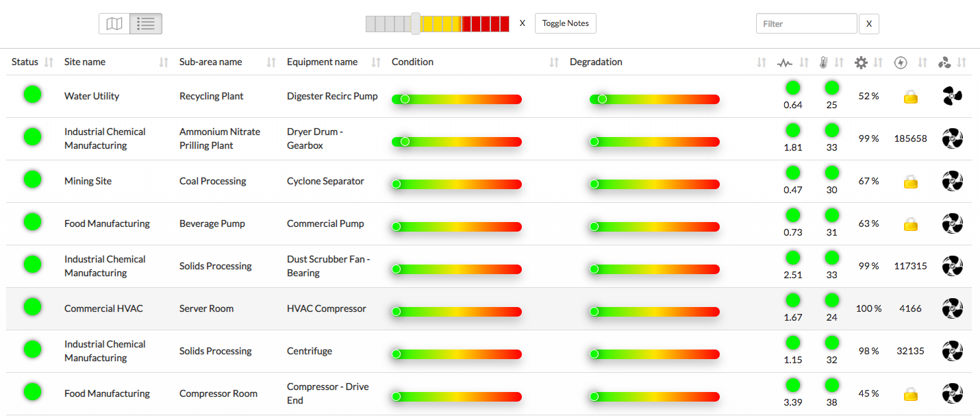This screenshot has width=980, height=416.
Task: Click the green status indicator for Centrifuge
Action: coord(32,350)
